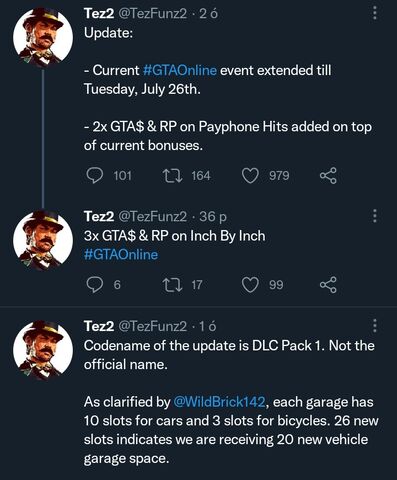Open #GTAOnline hashtag in event extended tweet
This screenshot has width=397, height=480.
point(180,70)
